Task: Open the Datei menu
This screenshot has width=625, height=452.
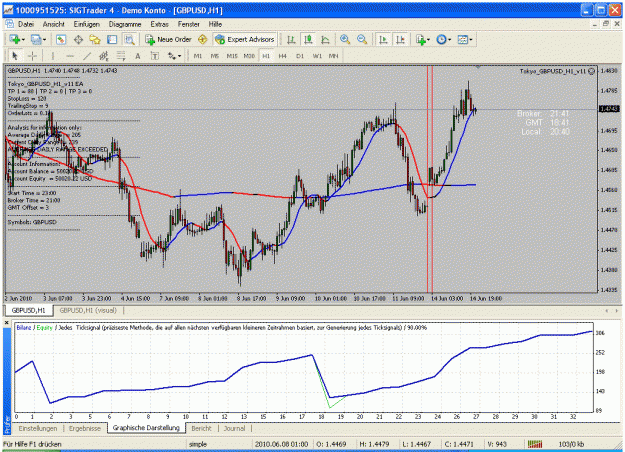Action: (26, 24)
